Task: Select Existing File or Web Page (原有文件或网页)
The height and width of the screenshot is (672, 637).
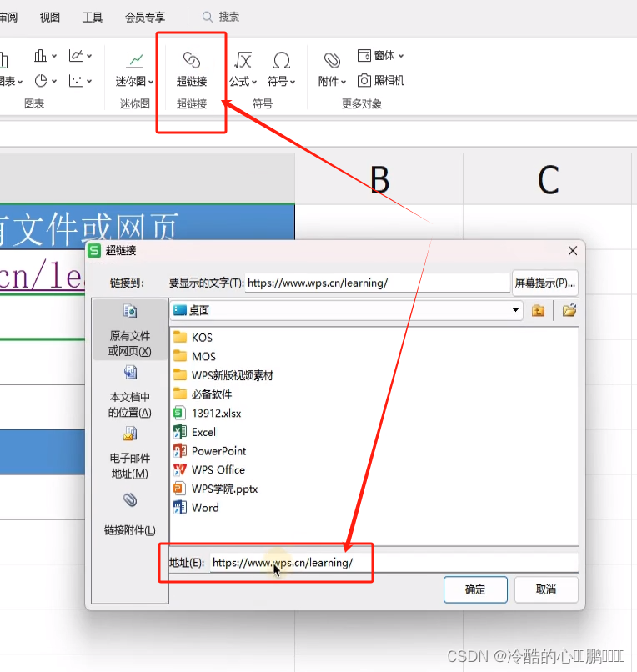Action: pyautogui.click(x=129, y=330)
